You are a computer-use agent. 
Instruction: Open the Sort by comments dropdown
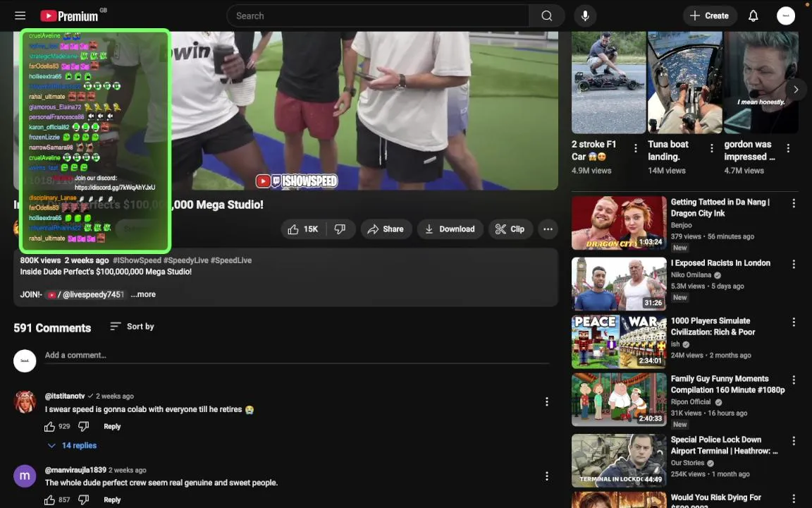coord(132,326)
